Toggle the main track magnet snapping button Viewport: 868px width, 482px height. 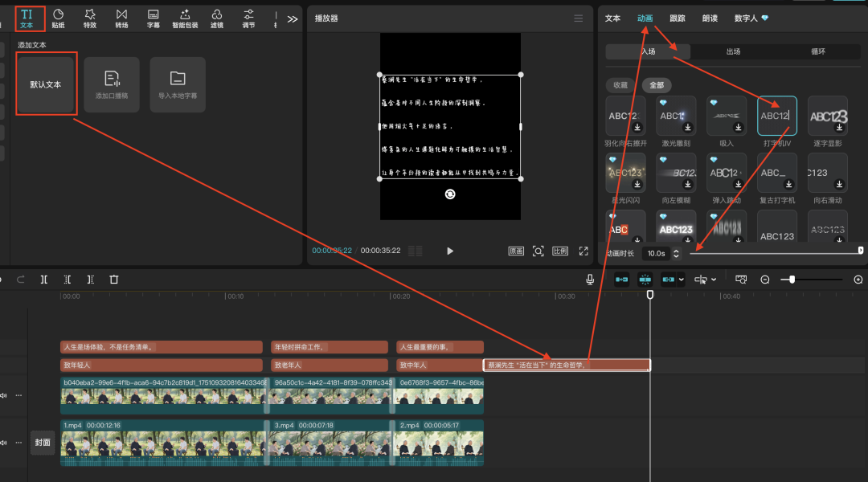click(621, 279)
